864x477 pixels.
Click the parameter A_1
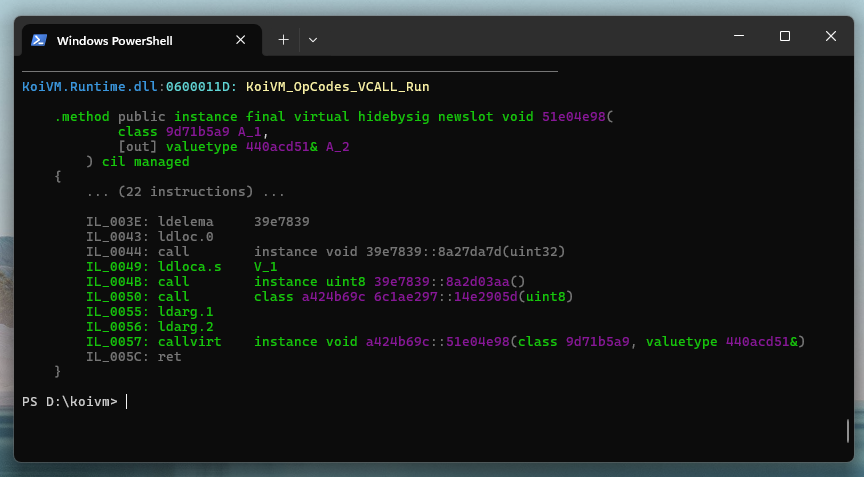(250, 132)
